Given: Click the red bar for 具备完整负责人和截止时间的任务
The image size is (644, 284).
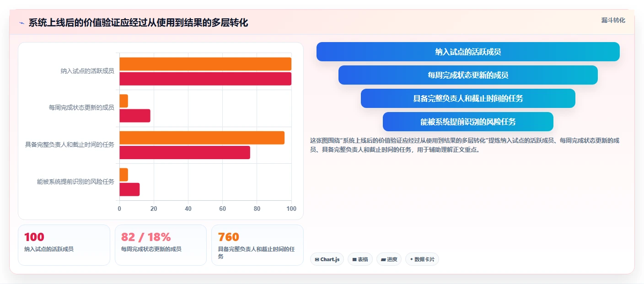Looking at the screenshot, I should pyautogui.click(x=185, y=152).
